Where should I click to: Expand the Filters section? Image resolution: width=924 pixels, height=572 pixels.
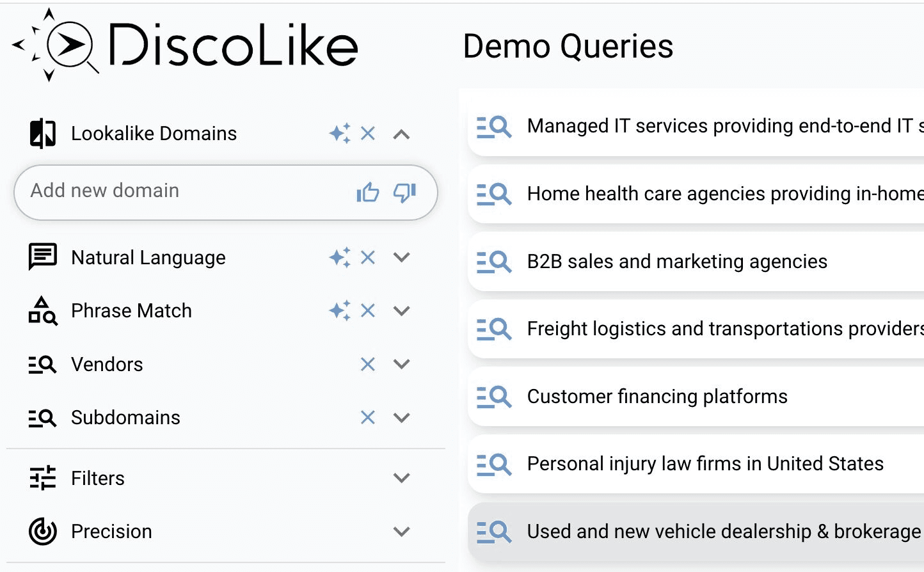tap(401, 477)
